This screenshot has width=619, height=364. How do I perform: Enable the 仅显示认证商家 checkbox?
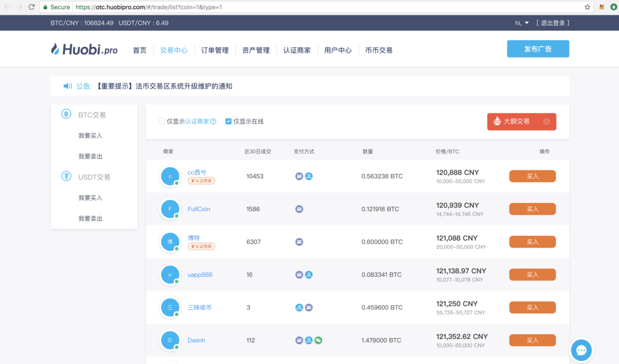162,121
